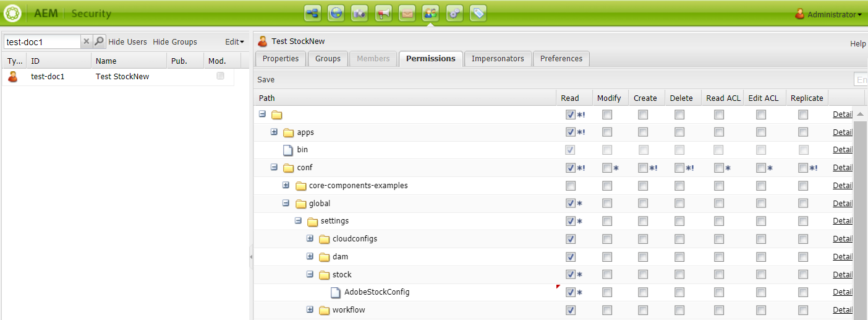Collapse the stock node
This screenshot has height=320, width=868.
(310, 274)
